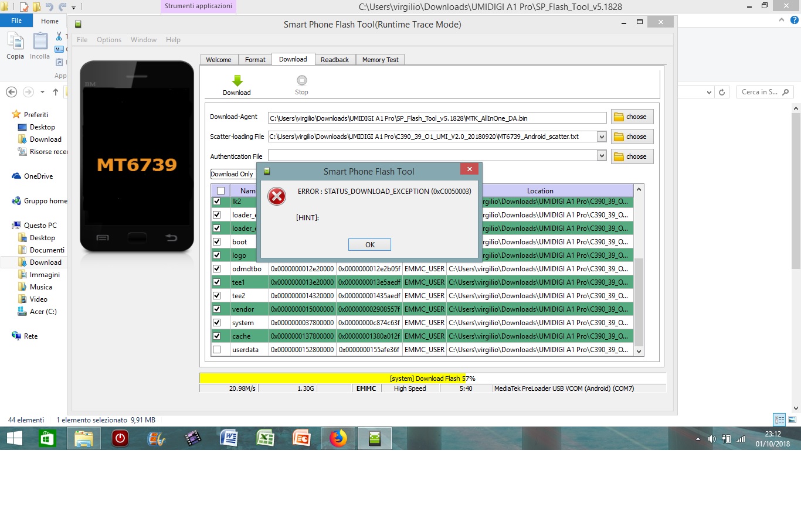Check the userdata partition checkbox
801x532 pixels.
pos(217,349)
